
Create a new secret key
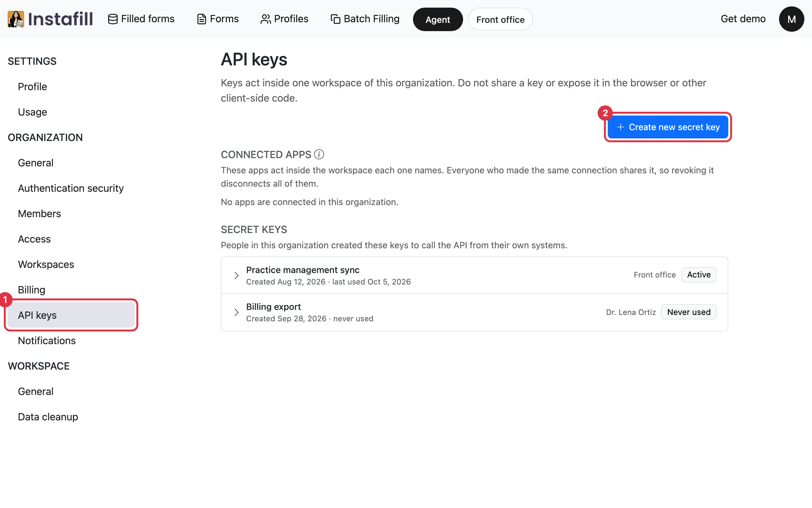click(668, 127)
